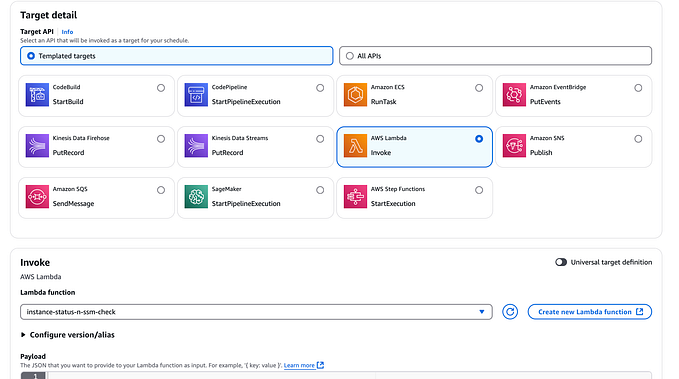679x379 pixels.
Task: Choose CodePipeline StartPipelineExecution radio button
Action: 320,88
